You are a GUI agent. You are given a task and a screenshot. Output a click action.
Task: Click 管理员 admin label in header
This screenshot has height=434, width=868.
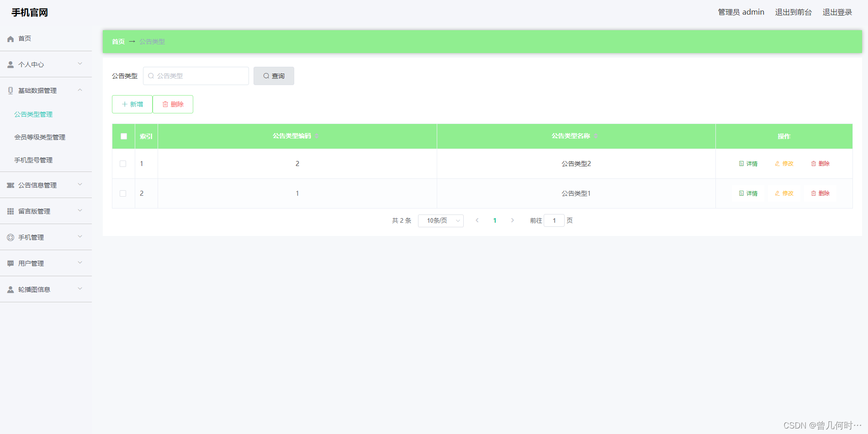point(741,12)
